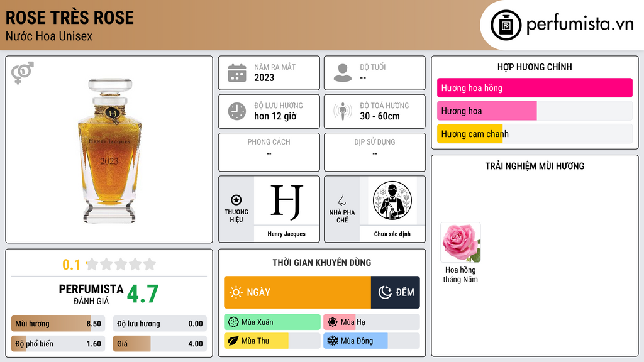Click the Hương cam chanh accord bar
The image size is (644, 362).
coord(535,134)
